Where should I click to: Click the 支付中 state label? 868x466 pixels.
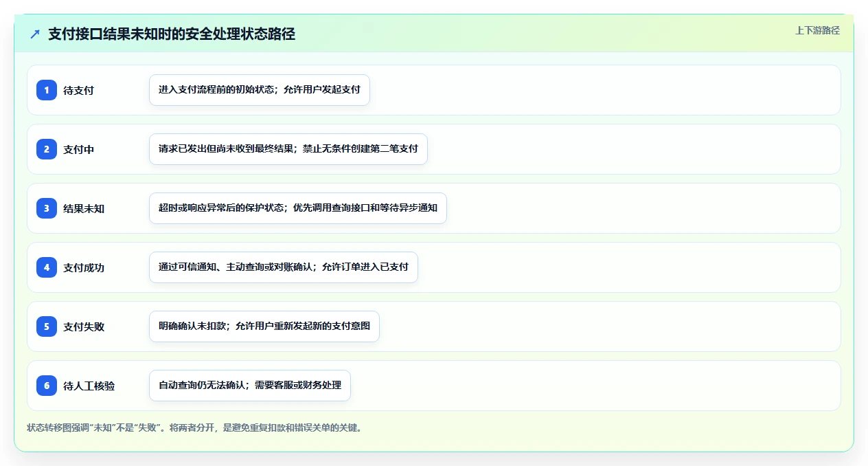click(78, 149)
